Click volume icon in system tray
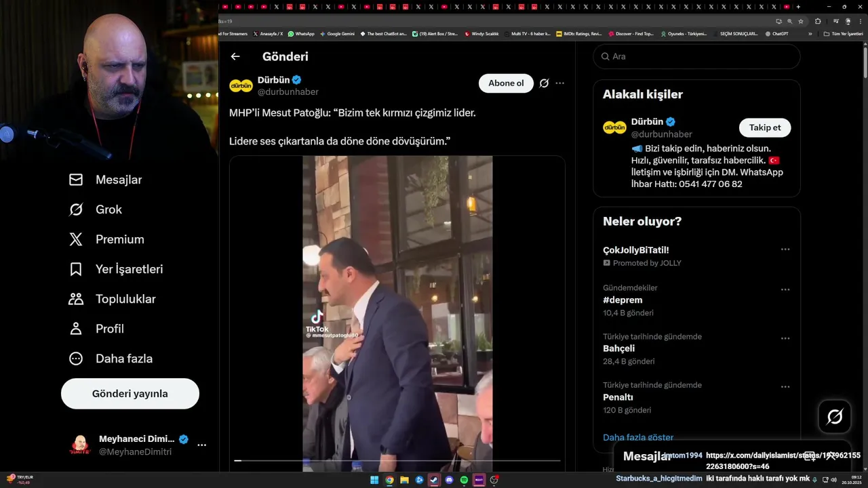The image size is (868, 488). [833, 480]
